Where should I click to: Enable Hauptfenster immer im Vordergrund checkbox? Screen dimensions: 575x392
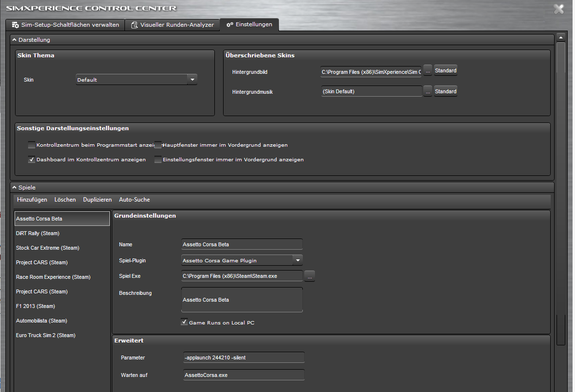click(158, 145)
